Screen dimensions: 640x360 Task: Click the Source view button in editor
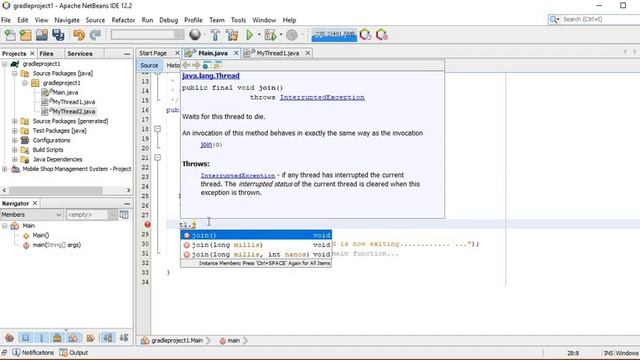click(x=149, y=65)
